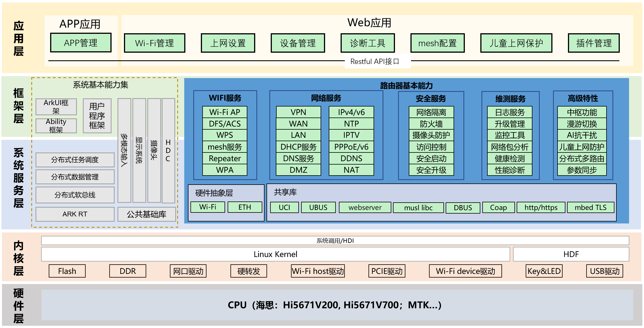Select the UBUS box
Screen dimensions: 644x328
click(x=318, y=207)
